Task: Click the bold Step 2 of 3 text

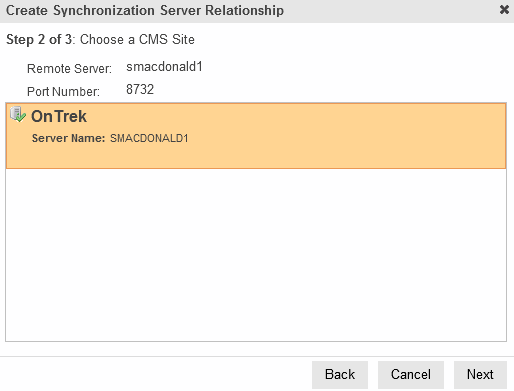Action: [39, 39]
